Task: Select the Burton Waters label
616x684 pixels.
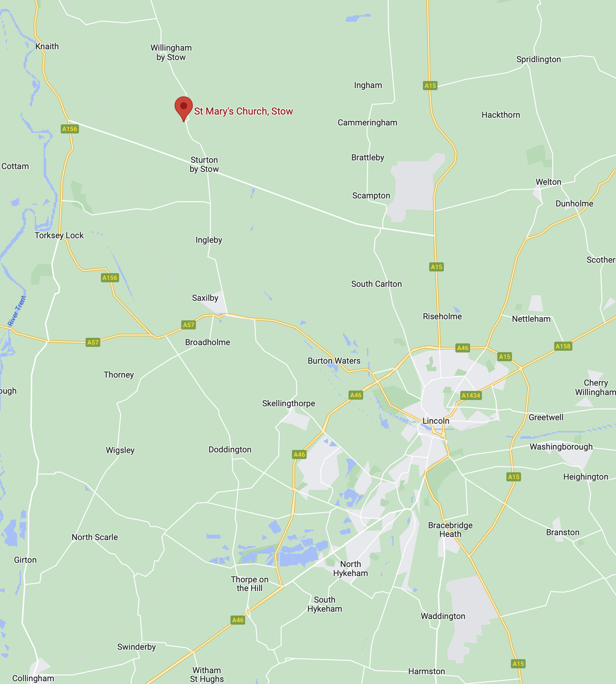Action: click(x=334, y=361)
